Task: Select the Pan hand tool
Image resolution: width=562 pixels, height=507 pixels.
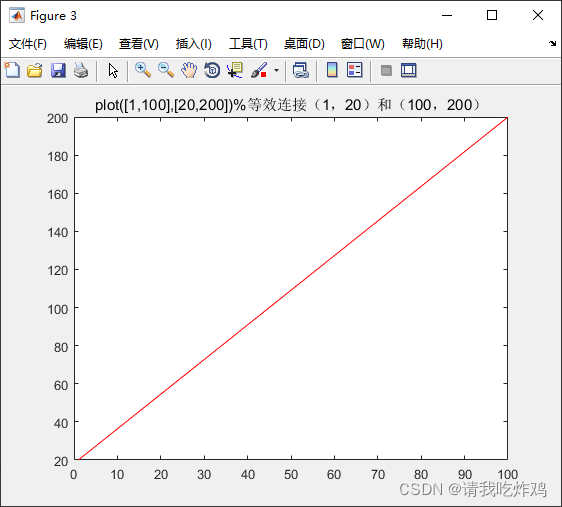Action: pyautogui.click(x=189, y=70)
